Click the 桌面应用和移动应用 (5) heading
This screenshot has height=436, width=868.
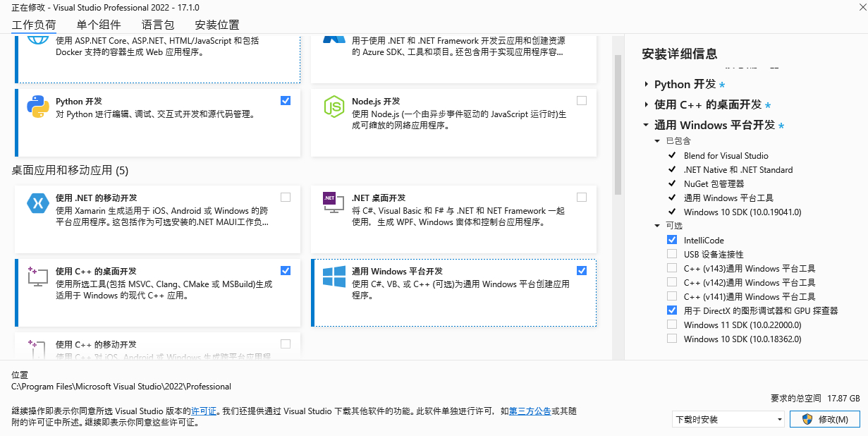(x=71, y=170)
